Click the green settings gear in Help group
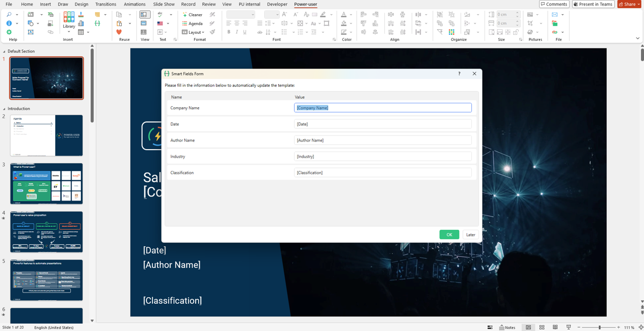The image size is (644, 331). coord(9,32)
